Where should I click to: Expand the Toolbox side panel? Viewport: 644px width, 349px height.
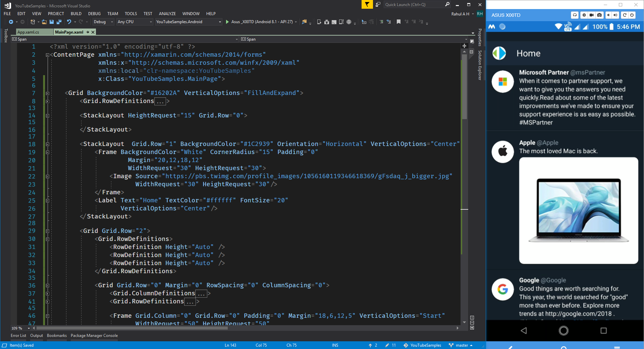[6, 36]
